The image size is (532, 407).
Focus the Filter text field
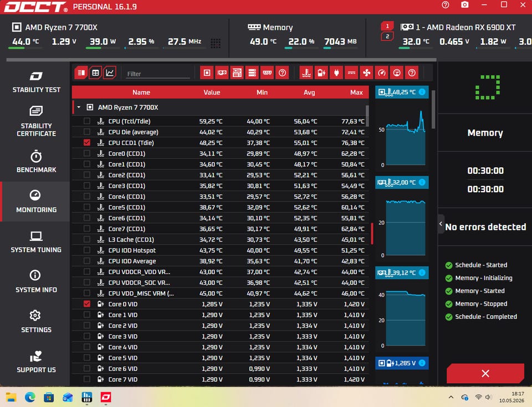[x=158, y=74]
